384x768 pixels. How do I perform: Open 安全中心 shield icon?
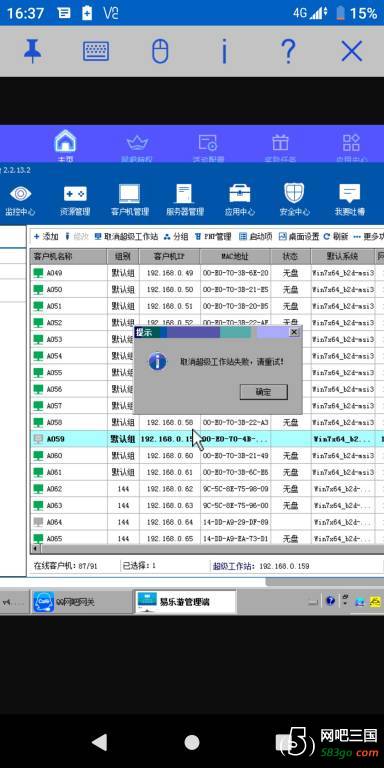(x=294, y=193)
